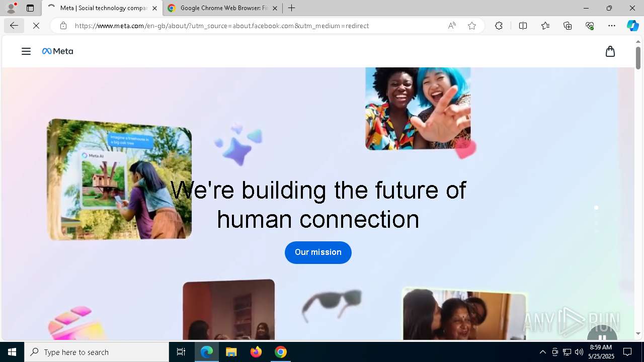
Task: Click the page vertical scrollbar thumb
Action: click(x=638, y=58)
